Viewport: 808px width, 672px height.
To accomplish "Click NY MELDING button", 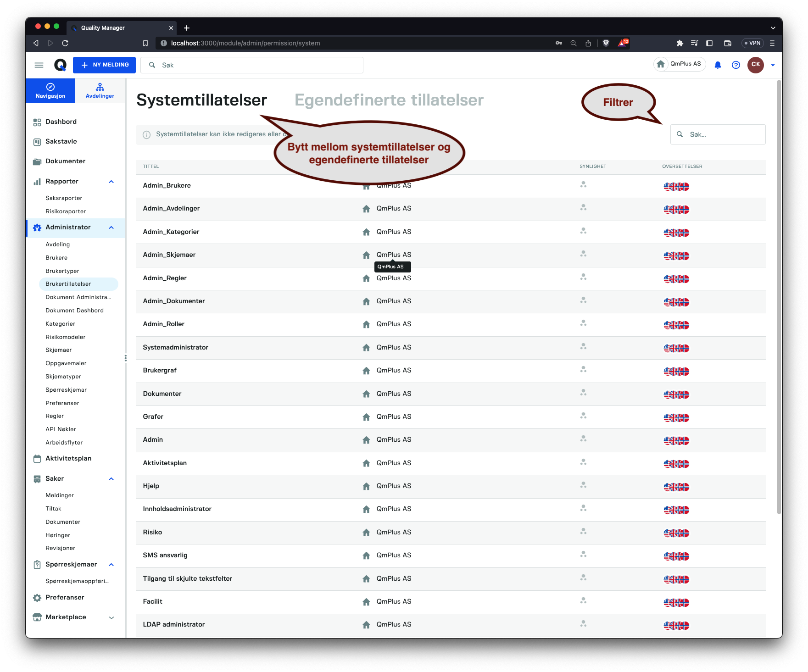I will tap(104, 65).
